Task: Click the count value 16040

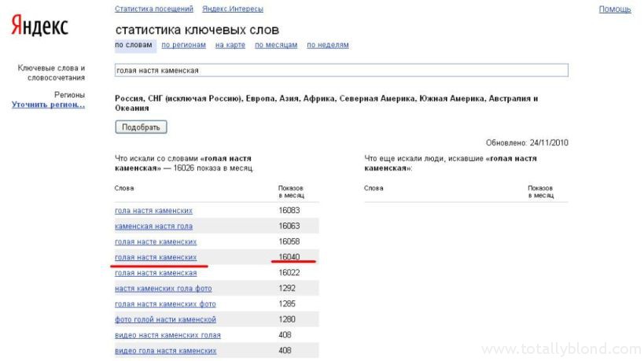Action: pyautogui.click(x=289, y=256)
